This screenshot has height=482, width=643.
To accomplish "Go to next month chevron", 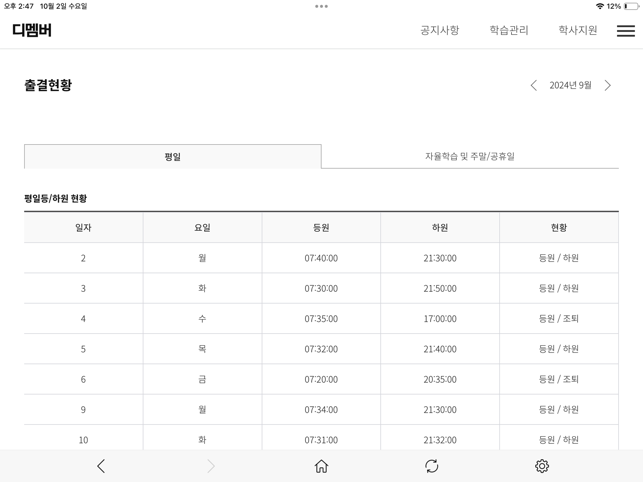I will pyautogui.click(x=608, y=85).
